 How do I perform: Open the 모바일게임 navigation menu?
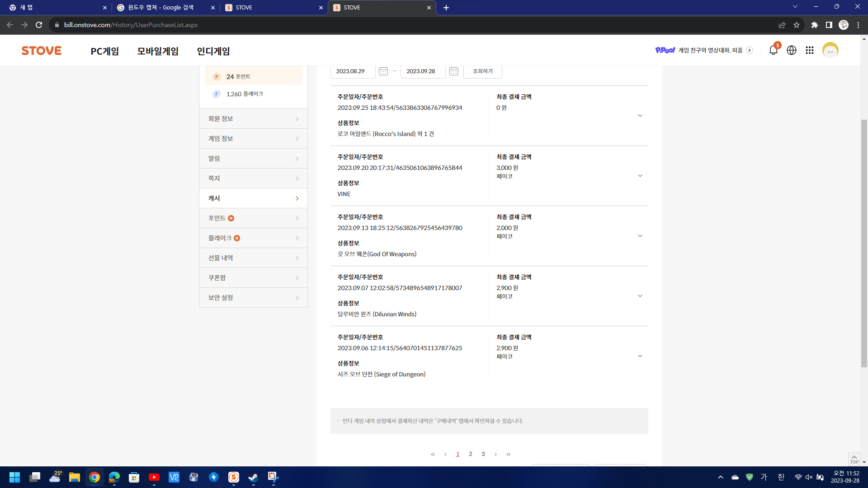(x=158, y=51)
